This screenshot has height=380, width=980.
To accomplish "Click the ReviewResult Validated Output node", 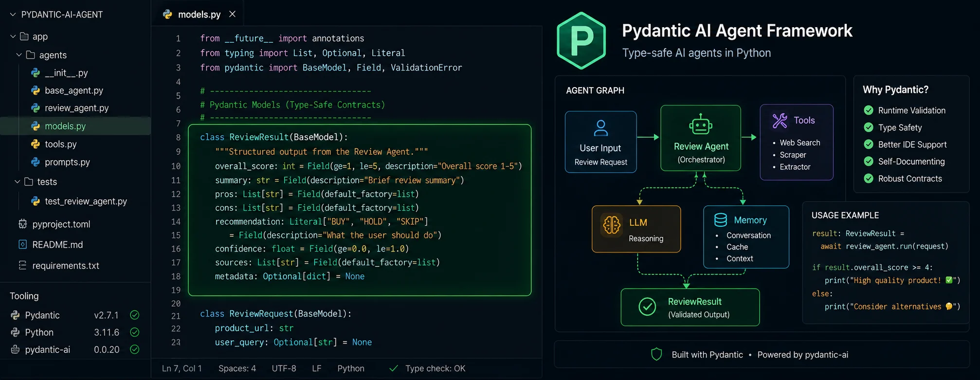I will click(x=690, y=307).
